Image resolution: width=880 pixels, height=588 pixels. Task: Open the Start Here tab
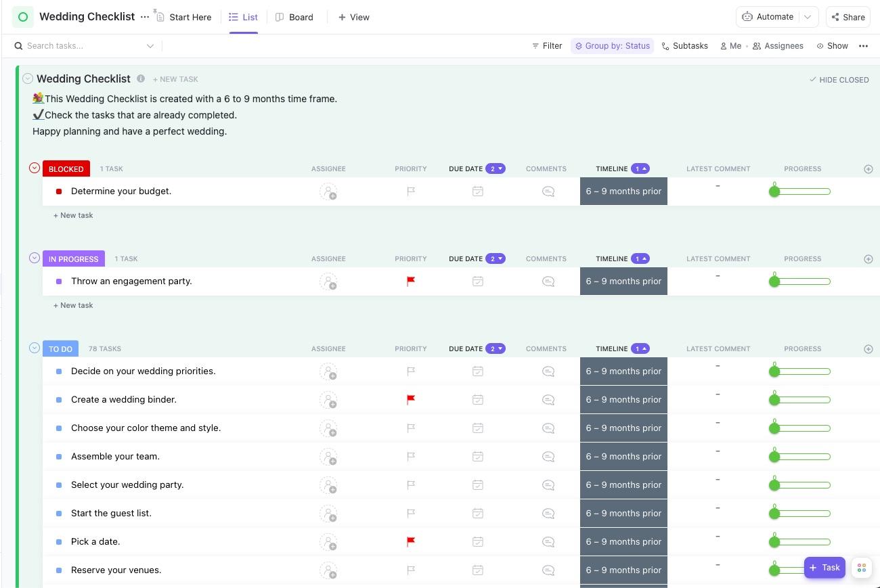pos(183,17)
